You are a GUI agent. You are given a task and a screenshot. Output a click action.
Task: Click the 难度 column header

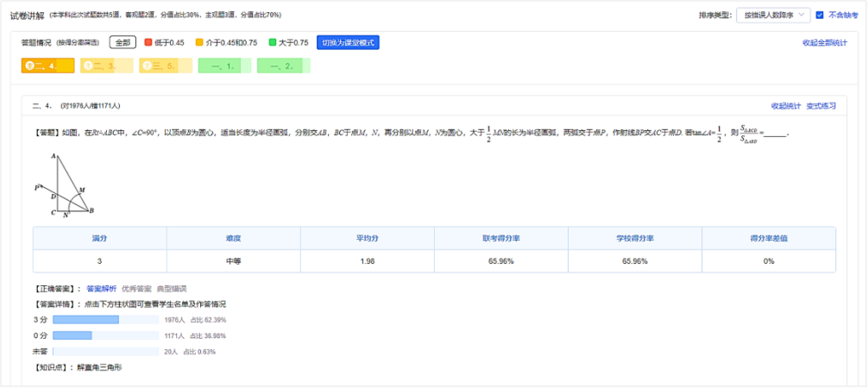click(234, 239)
